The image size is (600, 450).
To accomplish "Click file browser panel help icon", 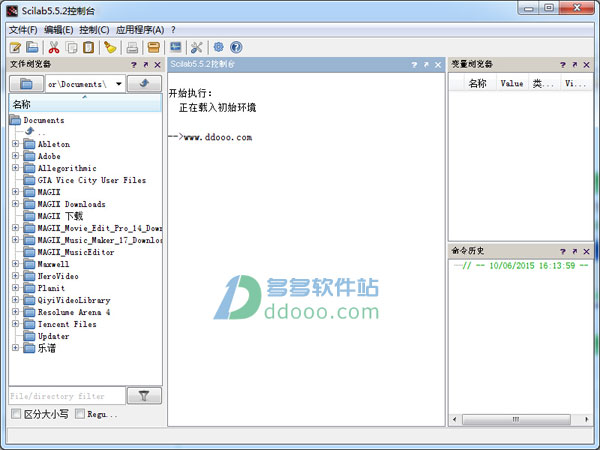I will [134, 65].
